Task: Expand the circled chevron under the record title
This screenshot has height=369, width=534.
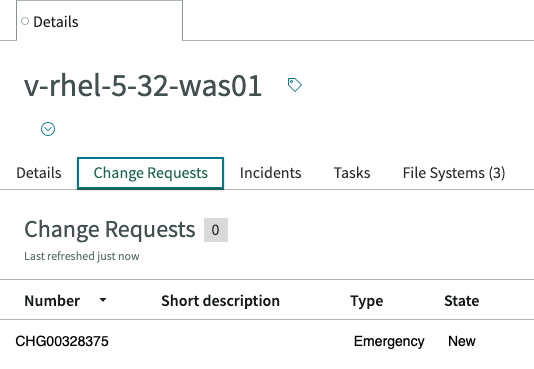Action: point(48,129)
